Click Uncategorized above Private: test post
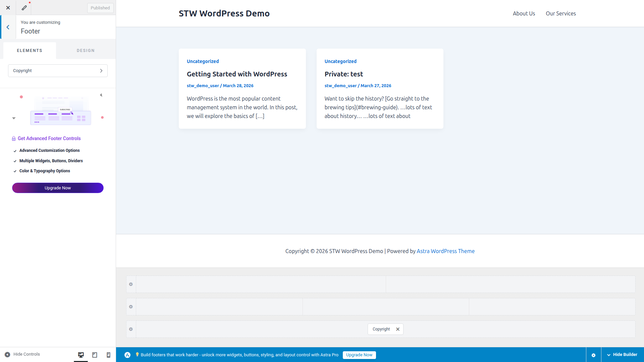Viewport: 644px width, 362px height. tap(340, 61)
